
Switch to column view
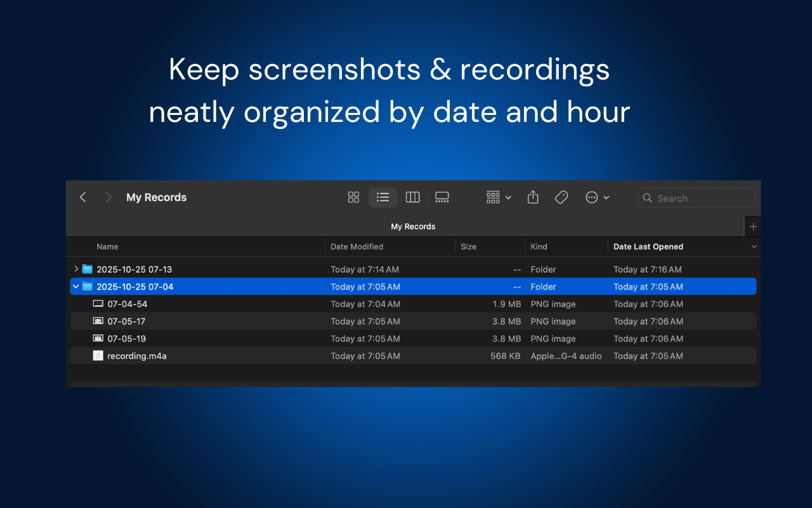point(412,197)
